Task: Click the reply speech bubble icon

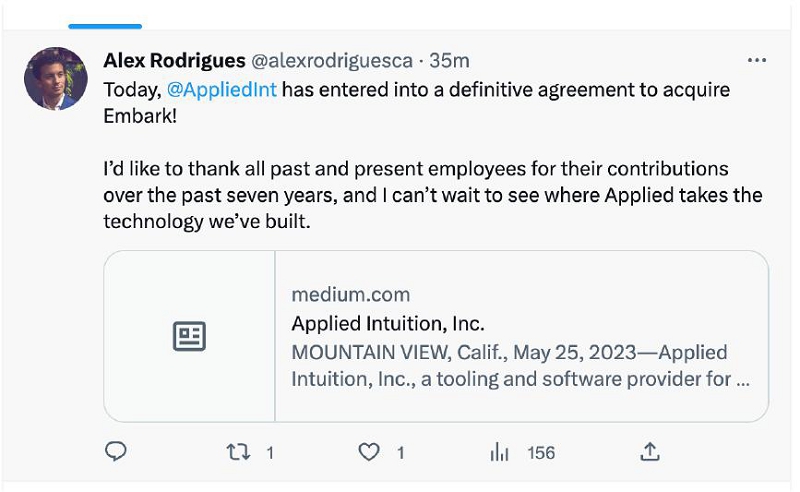Action: 116,452
